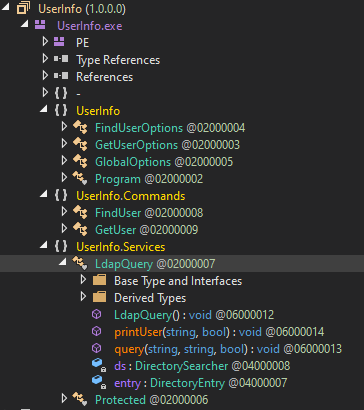Click the UserInfo.exe module icon
364x410 pixels.
(x=40, y=25)
